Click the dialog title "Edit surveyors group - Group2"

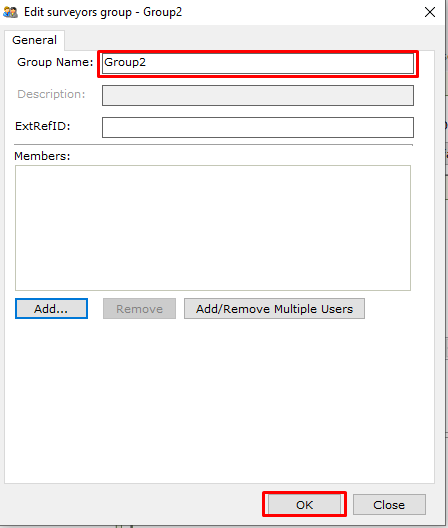[x=103, y=12]
